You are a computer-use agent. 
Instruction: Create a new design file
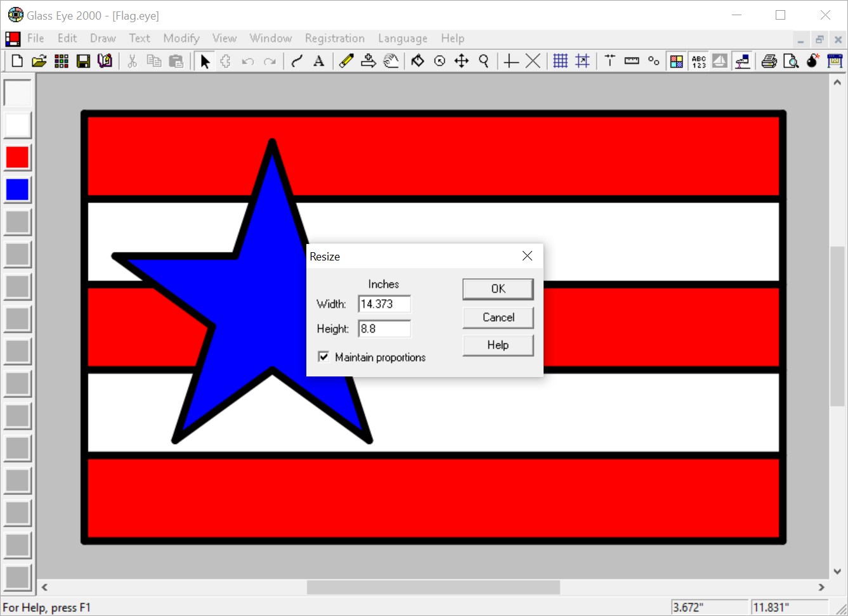click(x=18, y=61)
